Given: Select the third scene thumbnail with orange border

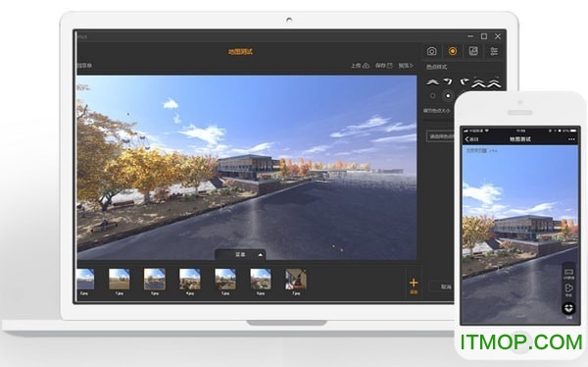Looking at the screenshot, I should pyautogui.click(x=155, y=279).
